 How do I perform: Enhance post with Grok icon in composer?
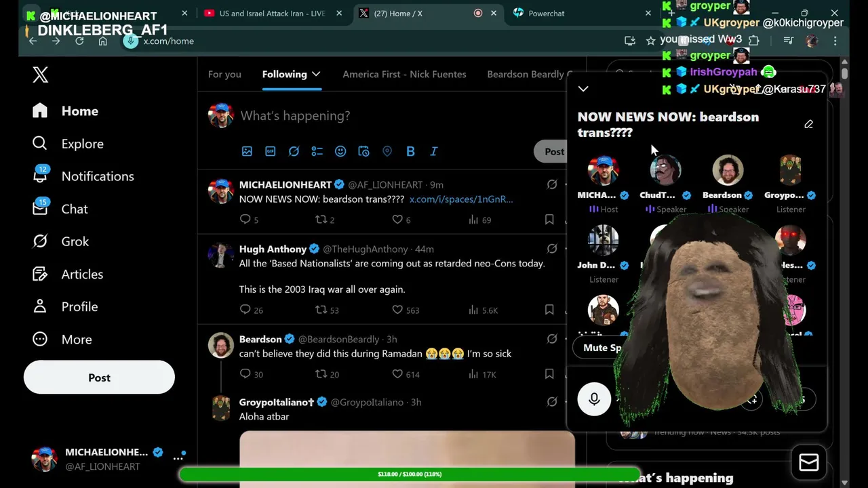(x=294, y=151)
